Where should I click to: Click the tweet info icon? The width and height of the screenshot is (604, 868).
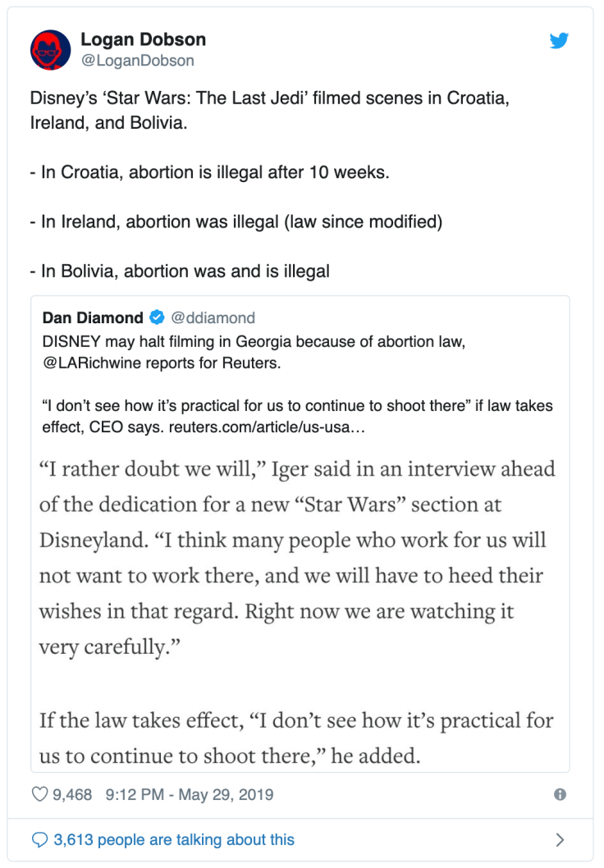(560, 794)
